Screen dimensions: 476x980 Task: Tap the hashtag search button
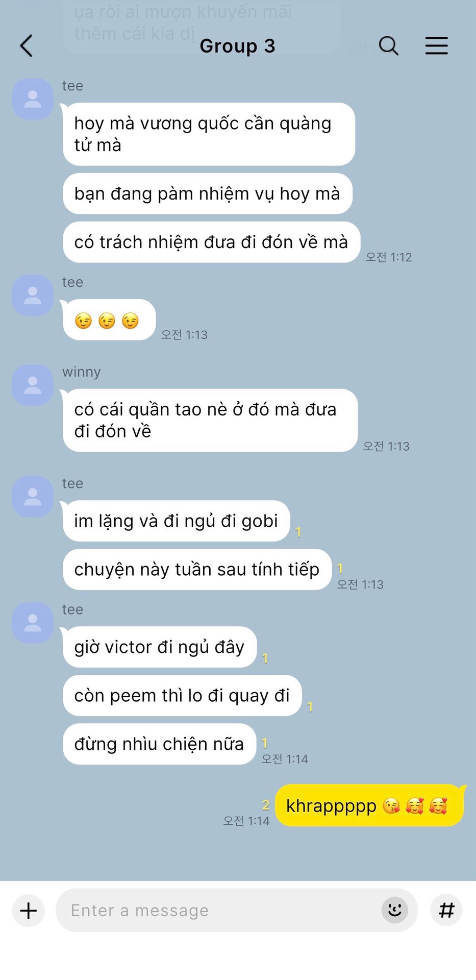tap(446, 910)
